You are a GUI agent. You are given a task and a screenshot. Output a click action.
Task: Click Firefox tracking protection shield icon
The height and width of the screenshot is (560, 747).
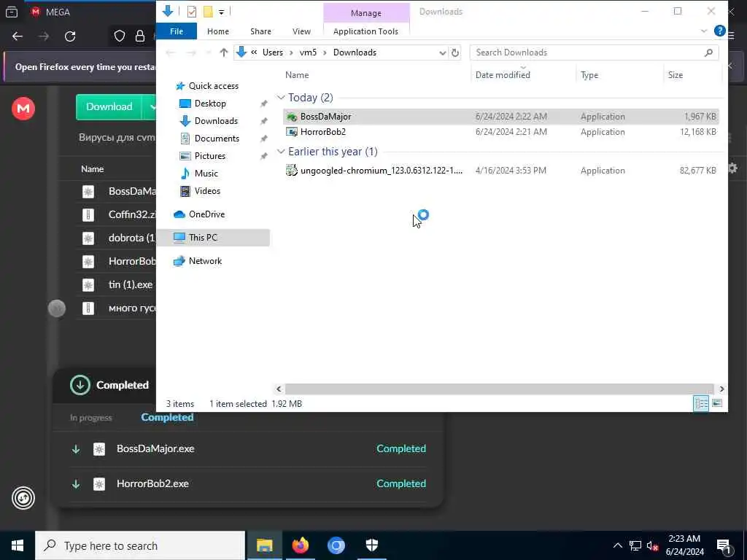(x=119, y=36)
